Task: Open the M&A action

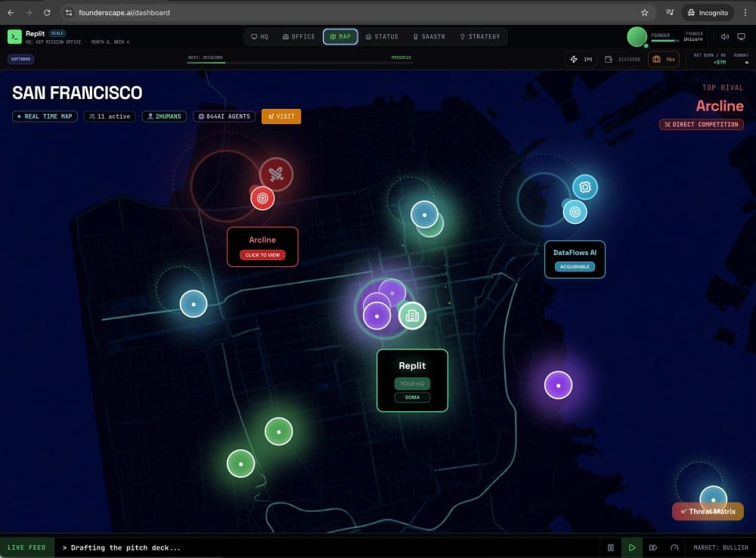Action: coord(664,59)
